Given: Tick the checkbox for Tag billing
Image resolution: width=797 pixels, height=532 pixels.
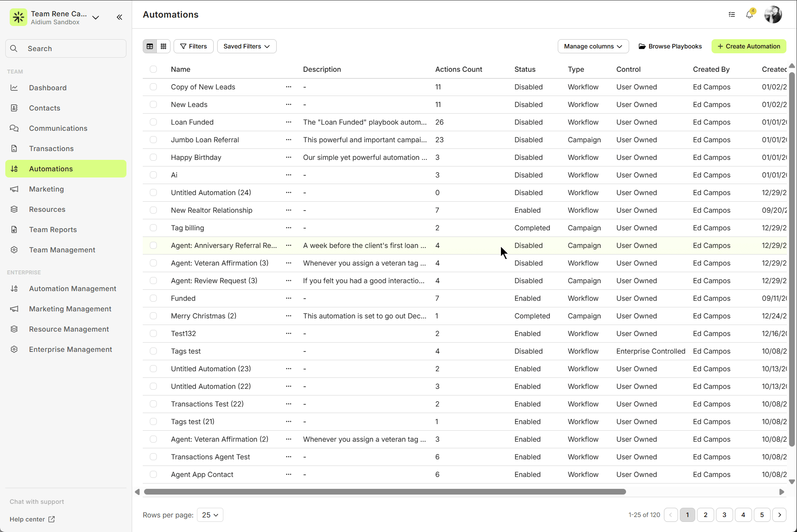Looking at the screenshot, I should click(x=153, y=228).
